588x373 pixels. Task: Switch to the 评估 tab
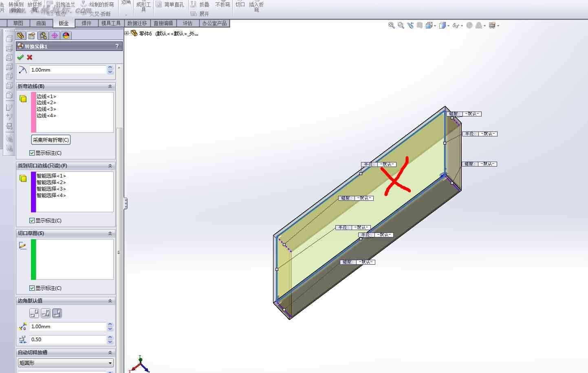[x=187, y=23]
